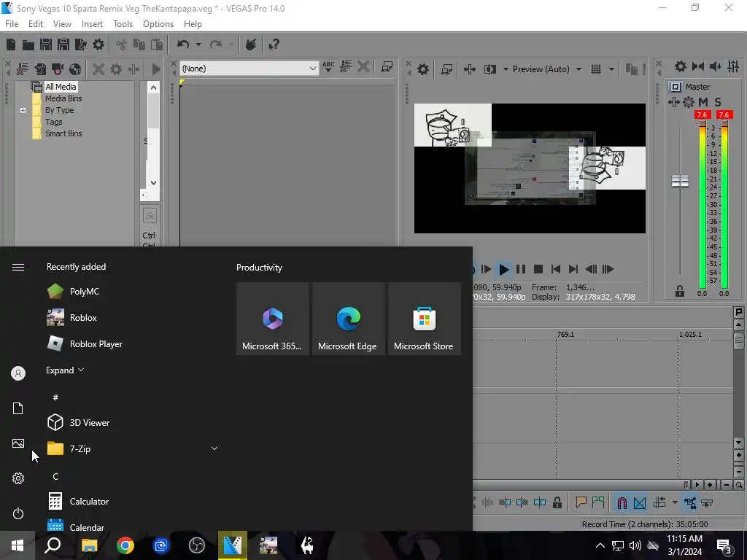Viewport: 747px width, 560px height.
Task: Mute the Master bus with M
Action: [x=703, y=102]
